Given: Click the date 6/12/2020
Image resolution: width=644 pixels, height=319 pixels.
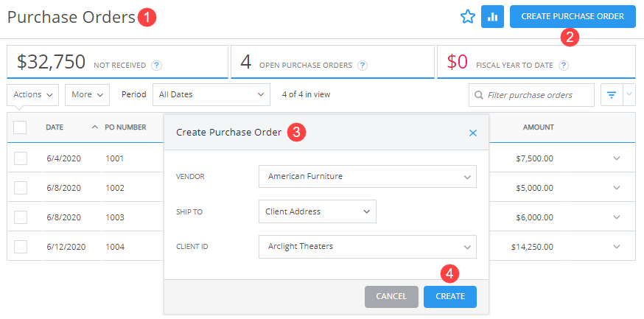Looking at the screenshot, I should (66, 247).
